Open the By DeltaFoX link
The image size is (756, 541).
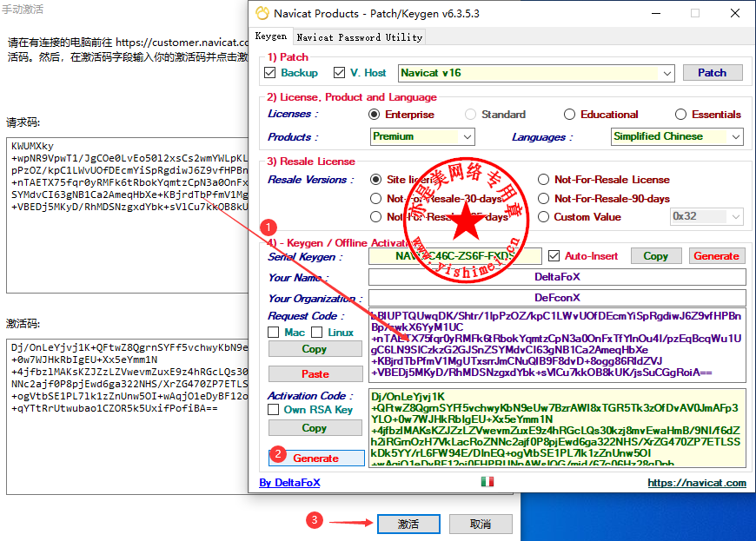(x=289, y=483)
